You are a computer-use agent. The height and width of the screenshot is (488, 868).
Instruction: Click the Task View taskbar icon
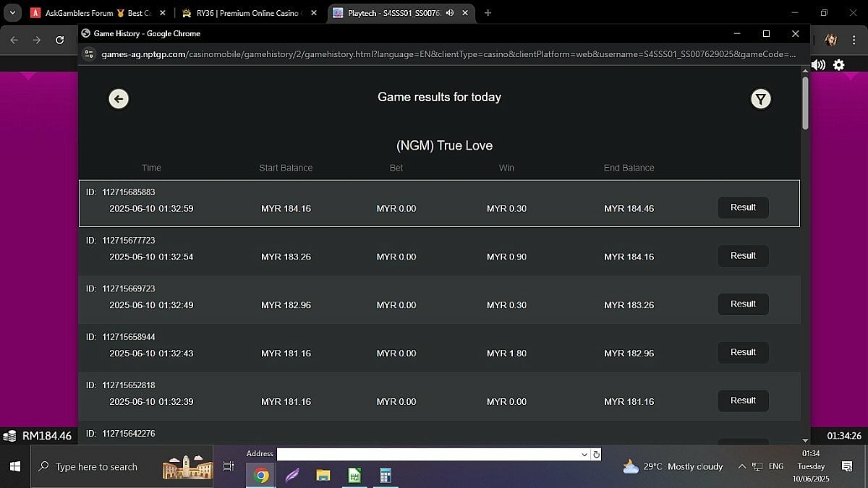229,467
